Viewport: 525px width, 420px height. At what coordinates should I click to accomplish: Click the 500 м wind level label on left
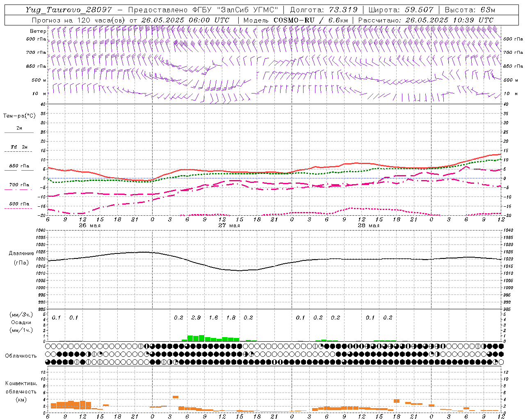coord(39,80)
